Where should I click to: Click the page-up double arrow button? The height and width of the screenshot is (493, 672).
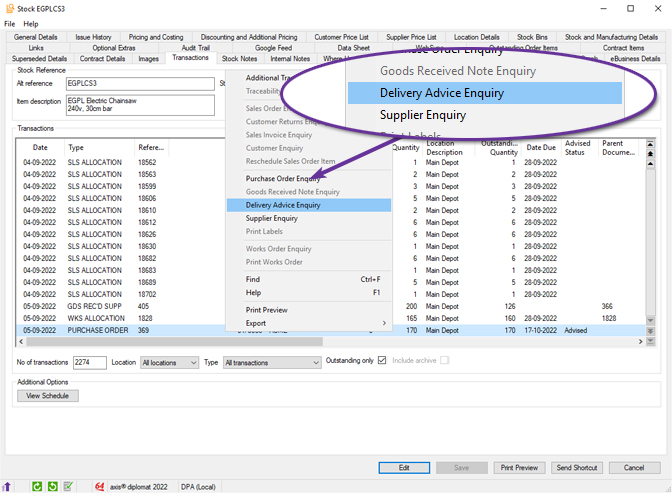click(650, 154)
